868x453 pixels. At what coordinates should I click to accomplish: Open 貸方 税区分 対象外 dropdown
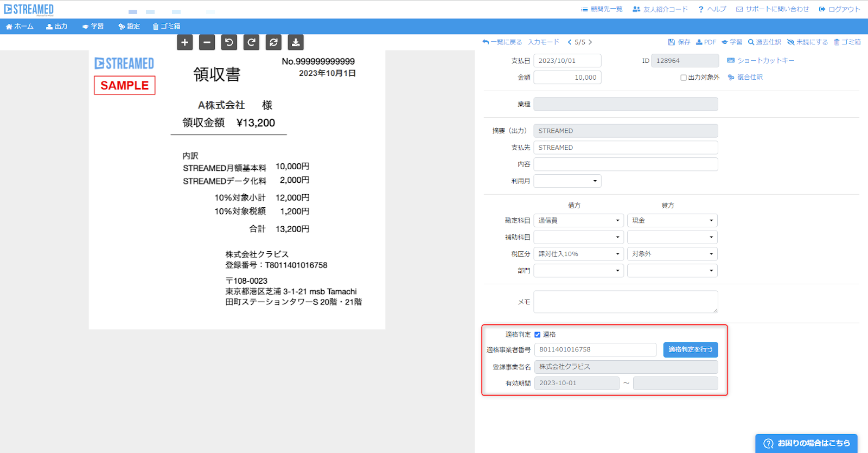tap(673, 254)
